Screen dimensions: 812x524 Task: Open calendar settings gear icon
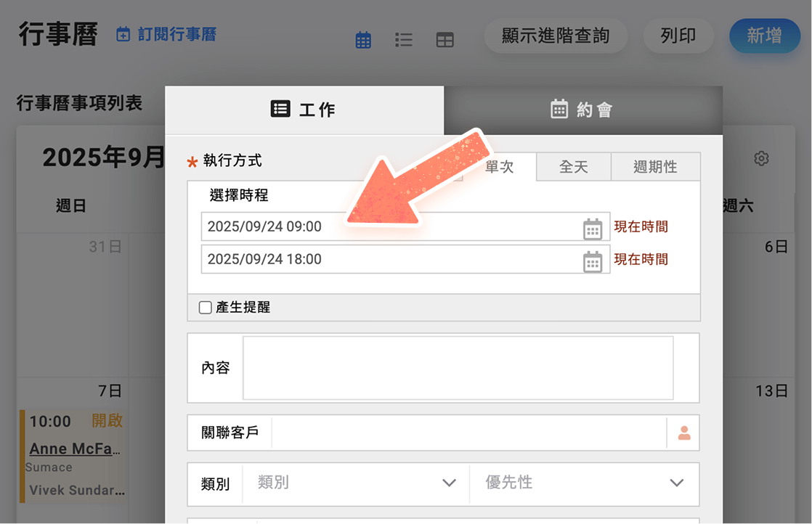pos(761,158)
